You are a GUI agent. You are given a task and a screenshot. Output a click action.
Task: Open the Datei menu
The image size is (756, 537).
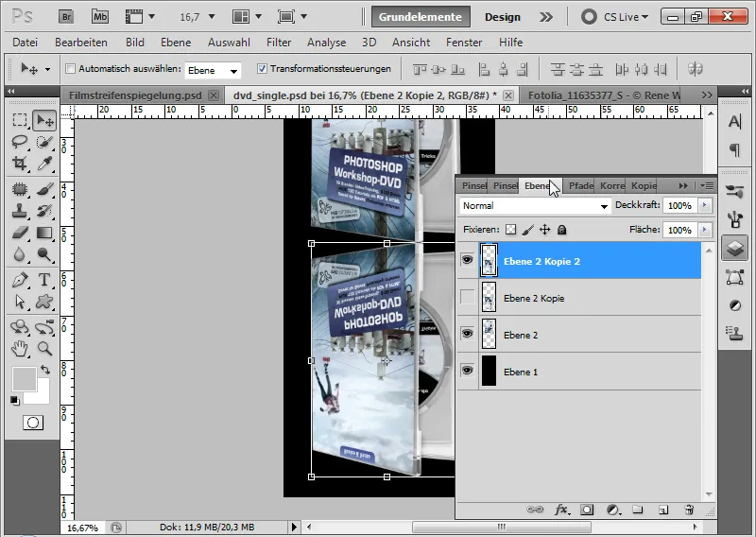point(26,43)
